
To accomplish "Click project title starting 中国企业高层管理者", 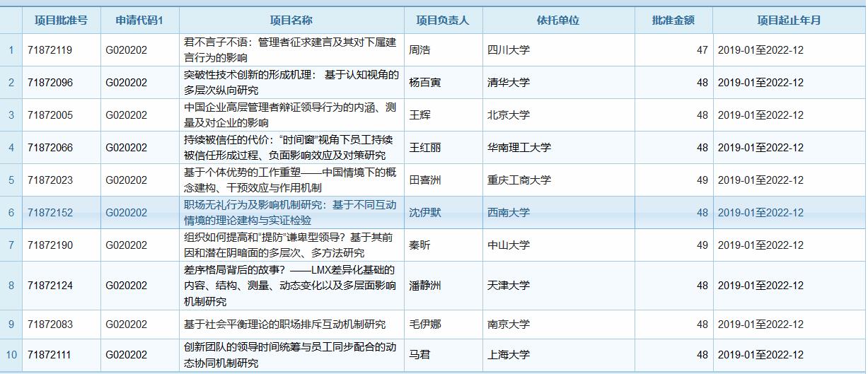I will click(291, 115).
